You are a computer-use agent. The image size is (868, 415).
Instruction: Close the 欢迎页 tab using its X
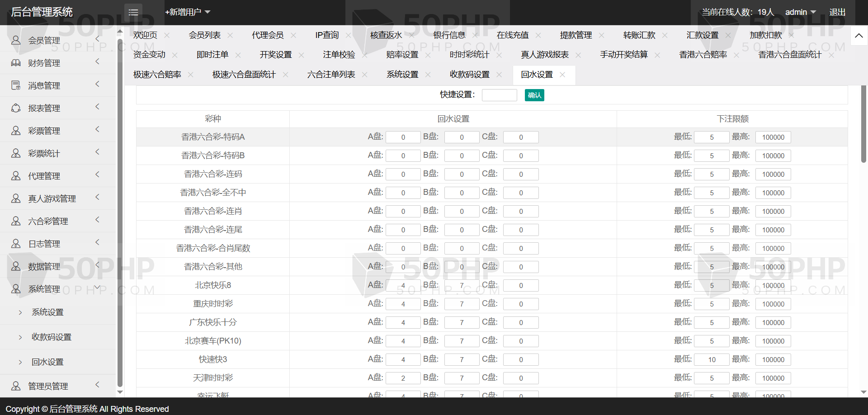coord(167,35)
